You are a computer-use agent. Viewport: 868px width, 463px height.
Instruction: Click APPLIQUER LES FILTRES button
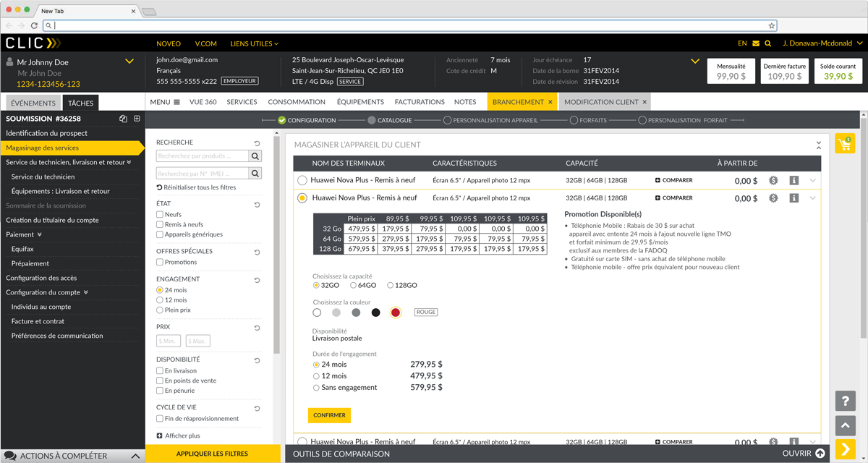[213, 454]
